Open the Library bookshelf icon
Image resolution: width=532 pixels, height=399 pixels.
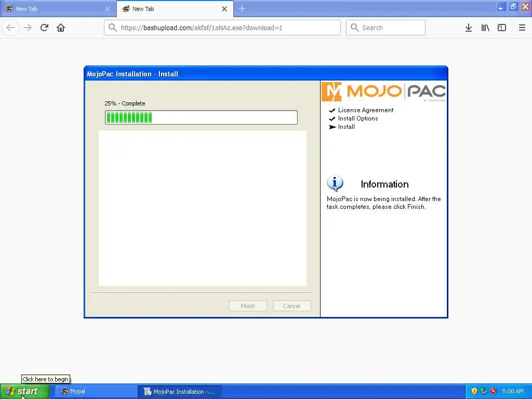[485, 28]
